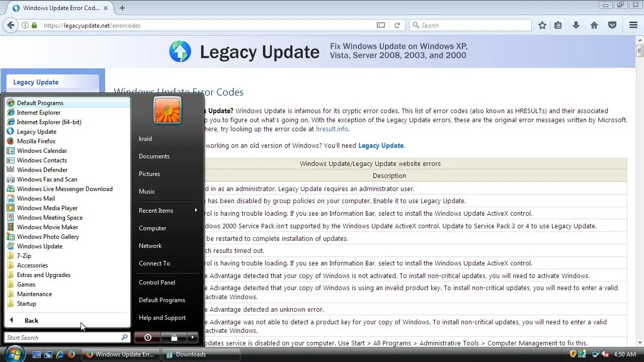Open Windows Meeting Space
644x362 pixels.
point(67,217)
